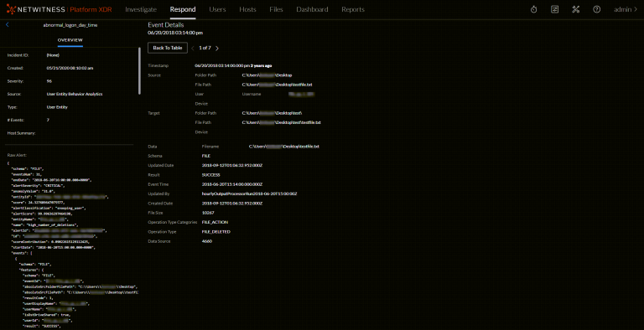Open the Hosts menu
The width and height of the screenshot is (644, 330).
pyautogui.click(x=247, y=9)
